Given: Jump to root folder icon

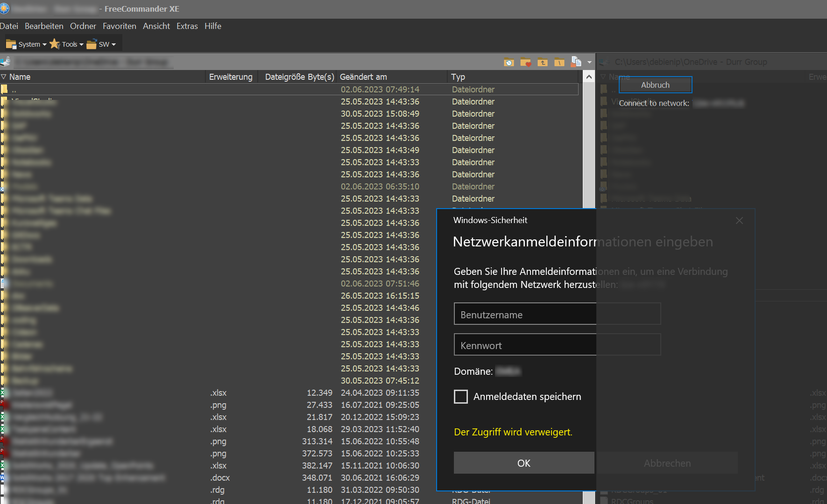Looking at the screenshot, I should click(559, 62).
